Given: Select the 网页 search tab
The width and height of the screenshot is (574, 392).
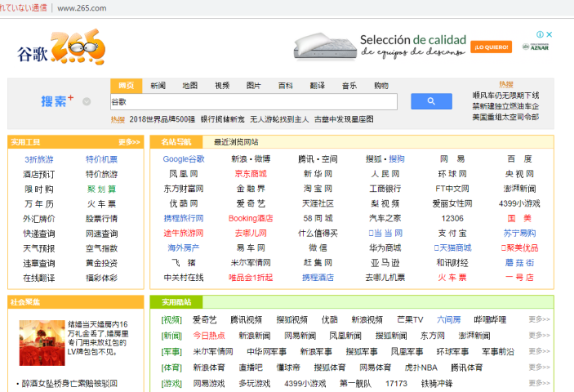Looking at the screenshot, I should click(x=127, y=86).
